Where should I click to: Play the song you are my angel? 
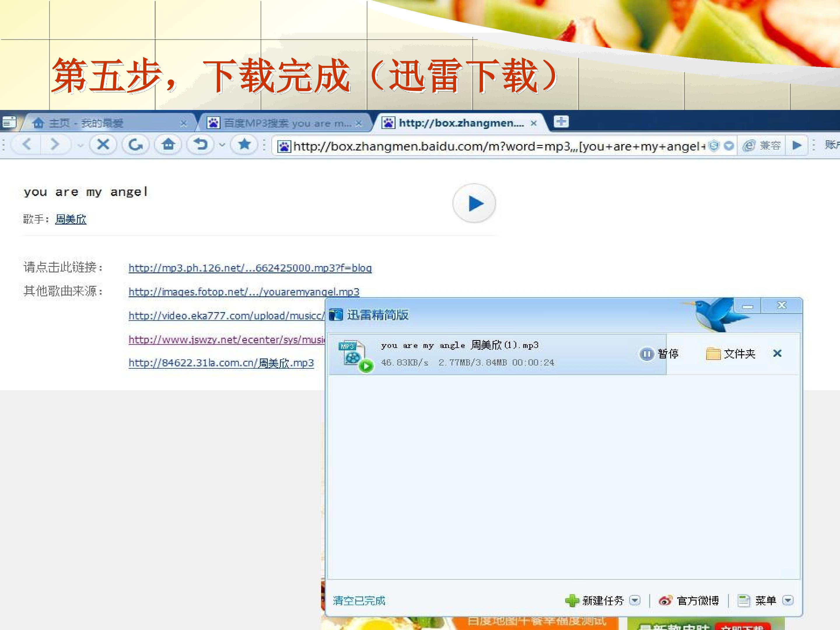point(474,203)
